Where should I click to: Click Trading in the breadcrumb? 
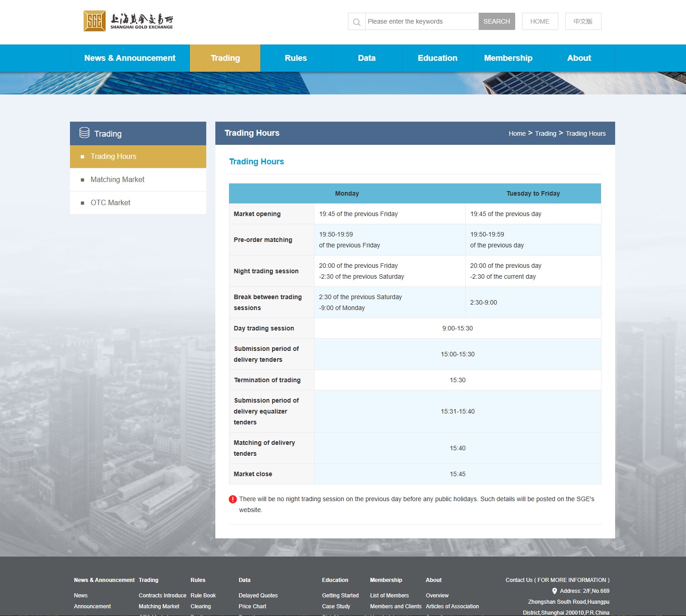546,133
